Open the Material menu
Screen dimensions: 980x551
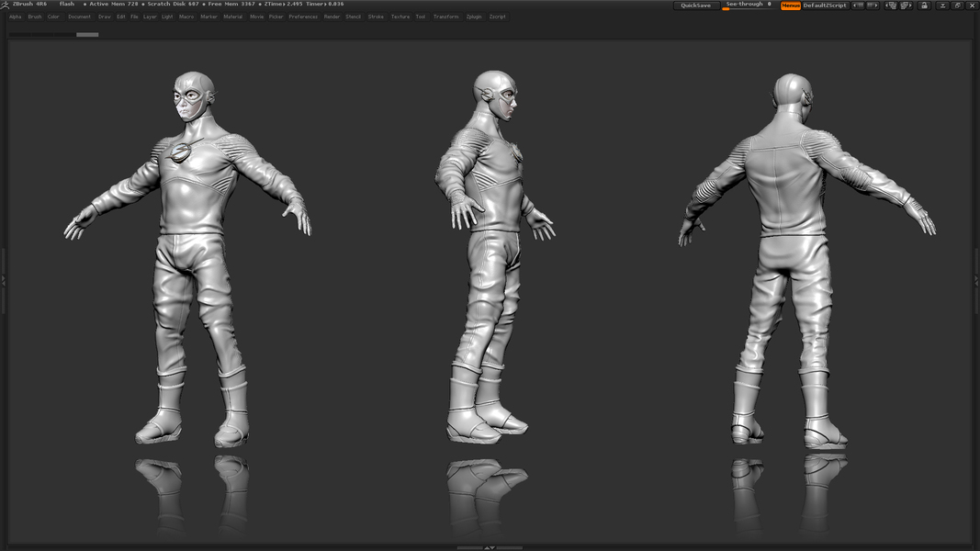pos(233,17)
